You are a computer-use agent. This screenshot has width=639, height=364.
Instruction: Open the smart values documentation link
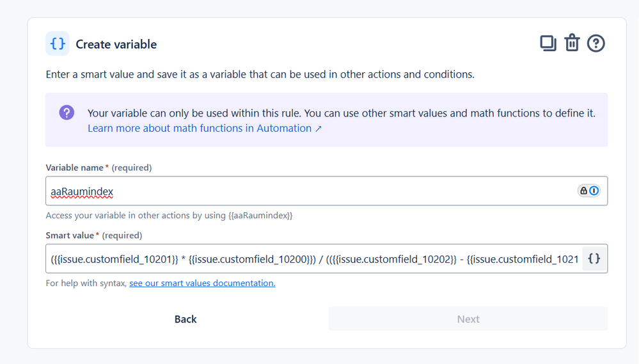click(202, 283)
